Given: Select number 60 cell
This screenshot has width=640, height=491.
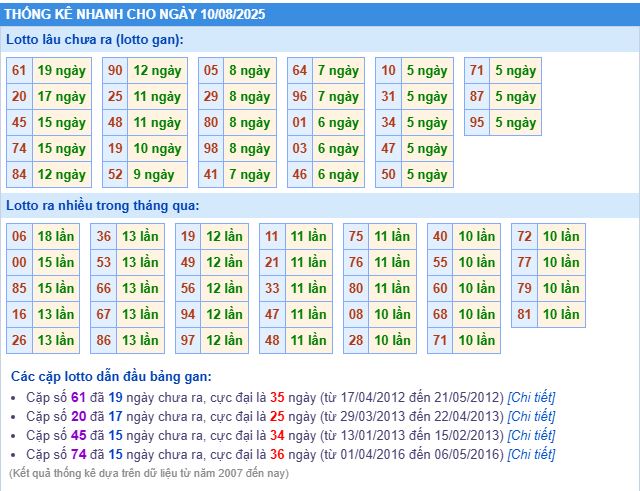Looking at the screenshot, I should tap(440, 289).
